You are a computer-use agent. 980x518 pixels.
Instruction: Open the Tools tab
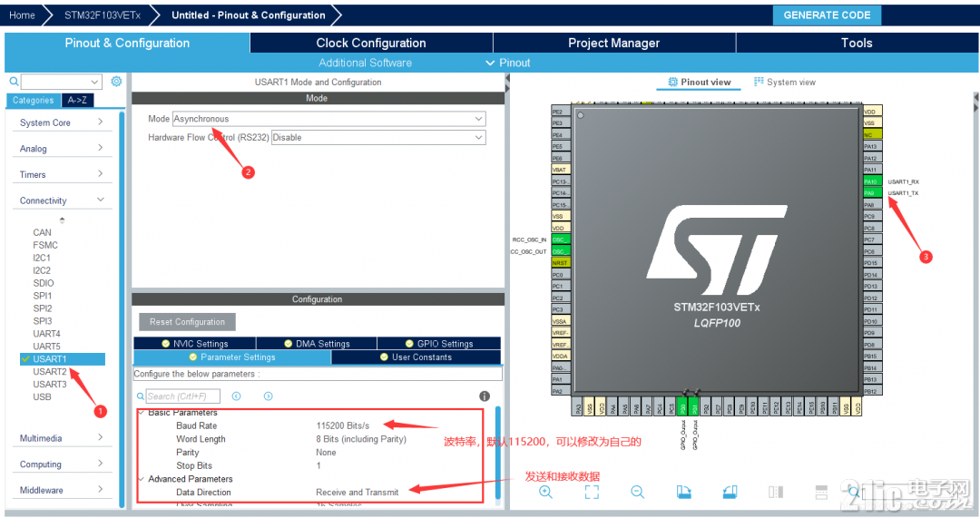click(857, 43)
